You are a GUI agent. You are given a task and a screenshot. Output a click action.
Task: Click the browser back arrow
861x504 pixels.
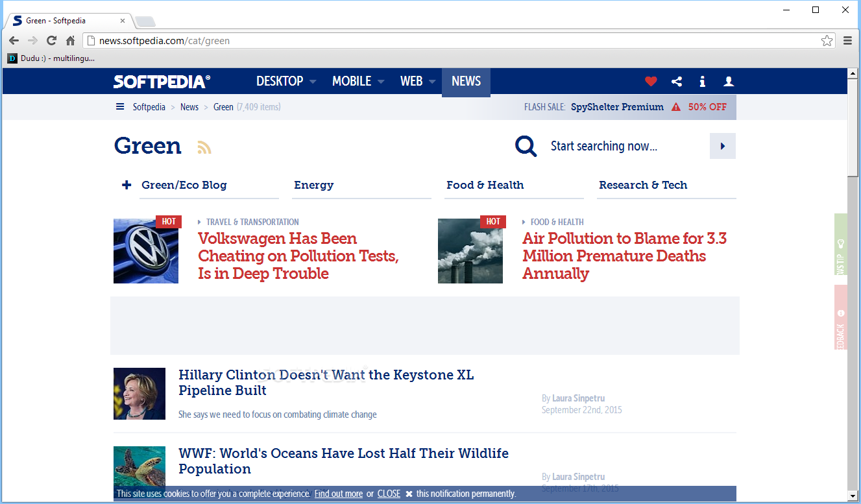14,40
